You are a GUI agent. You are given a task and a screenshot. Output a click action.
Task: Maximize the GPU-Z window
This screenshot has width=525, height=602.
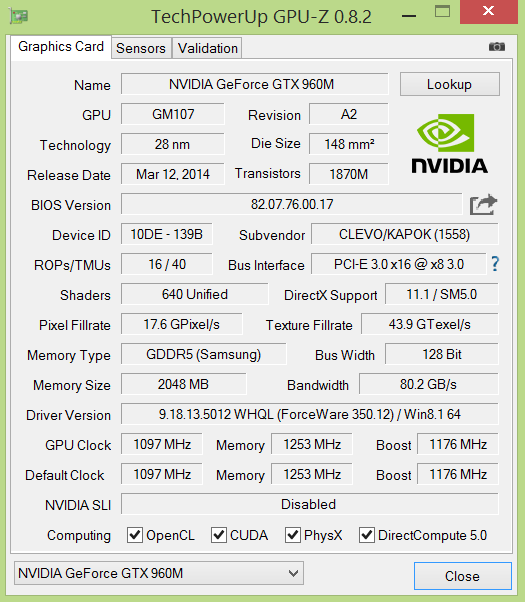442,12
